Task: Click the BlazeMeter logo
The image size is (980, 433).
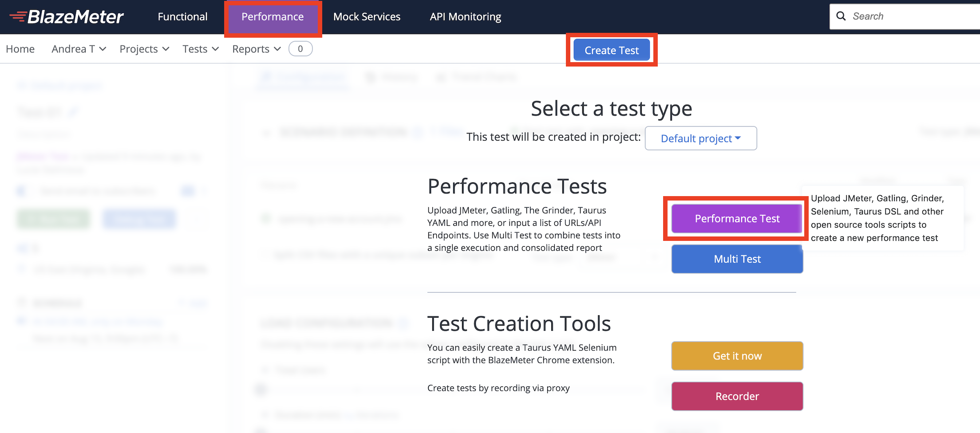Action: 67,17
